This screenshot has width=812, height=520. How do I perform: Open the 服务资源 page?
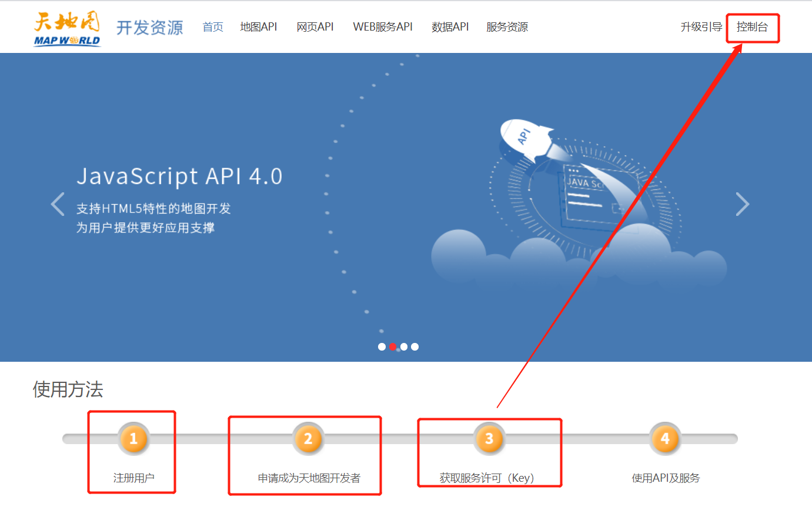point(506,26)
